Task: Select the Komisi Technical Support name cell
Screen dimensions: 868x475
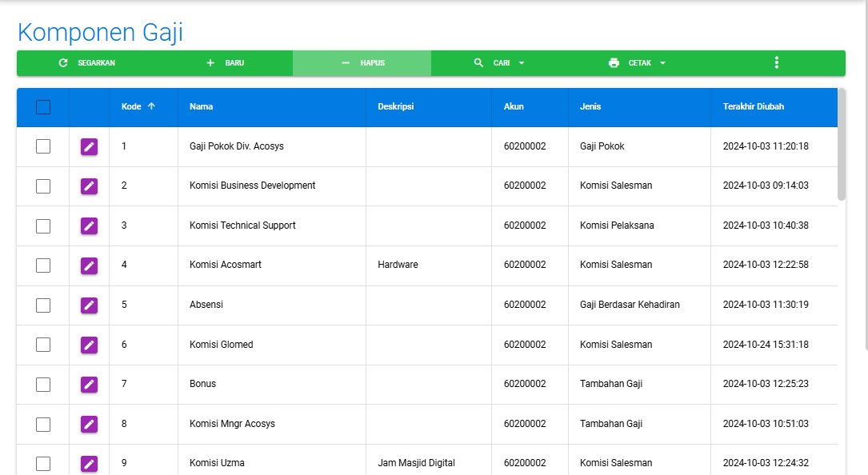Action: click(242, 226)
